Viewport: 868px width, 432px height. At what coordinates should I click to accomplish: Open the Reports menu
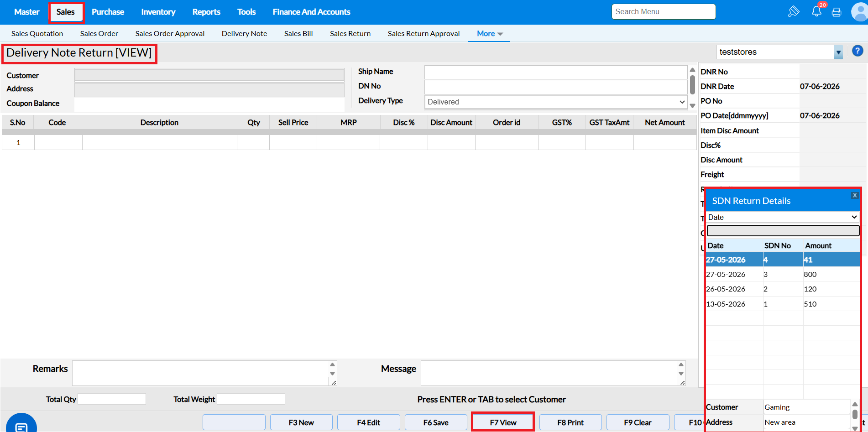coord(206,12)
